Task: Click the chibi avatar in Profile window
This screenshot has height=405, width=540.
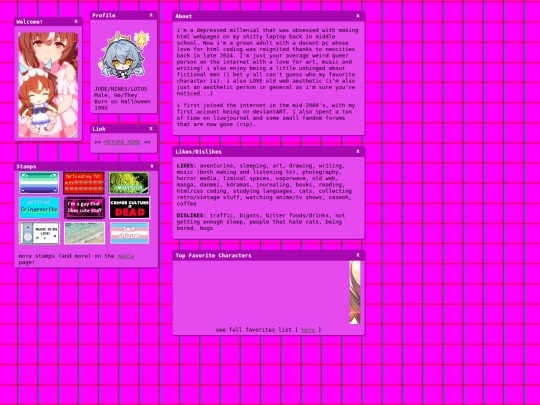Action: 124,55
